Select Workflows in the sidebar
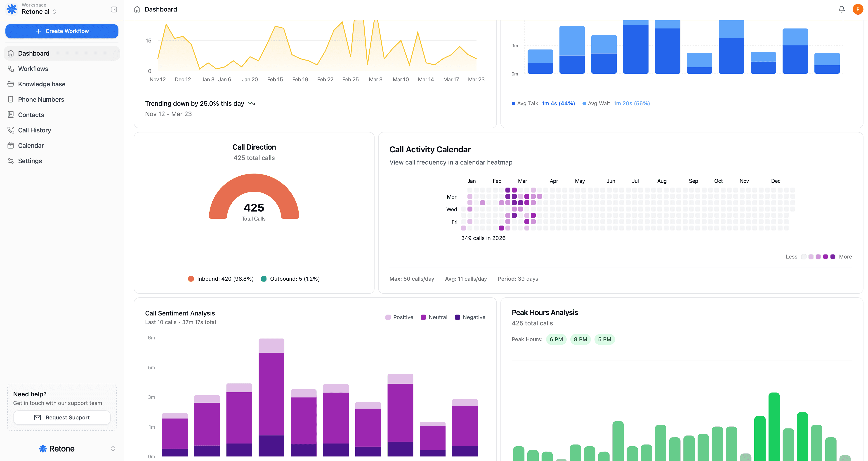The image size is (868, 461). click(33, 68)
